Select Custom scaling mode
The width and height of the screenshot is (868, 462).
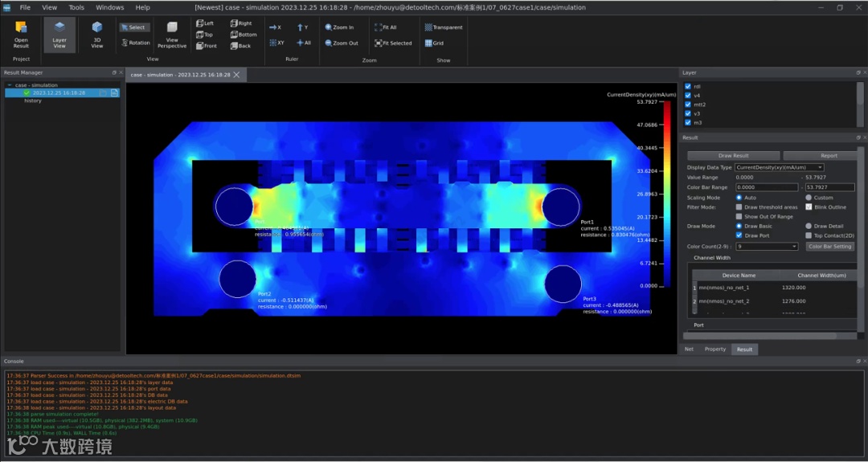pyautogui.click(x=809, y=198)
